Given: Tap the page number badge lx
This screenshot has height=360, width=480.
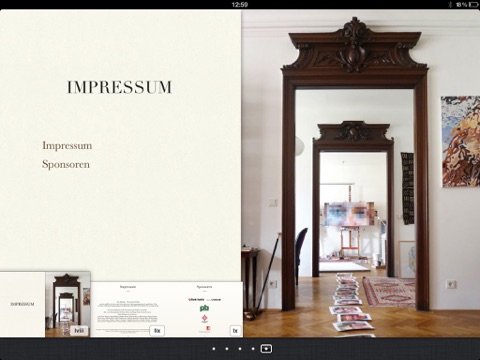Looking at the screenshot, I should [x=236, y=331].
